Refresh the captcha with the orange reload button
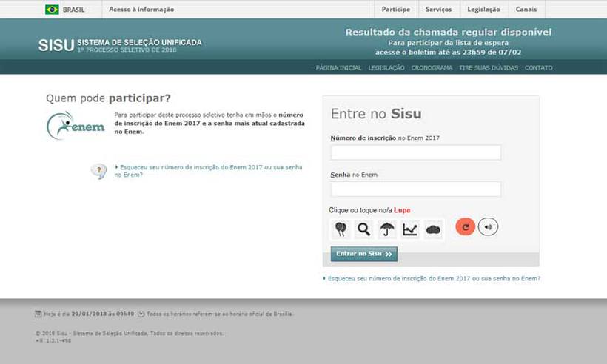 [x=465, y=227]
